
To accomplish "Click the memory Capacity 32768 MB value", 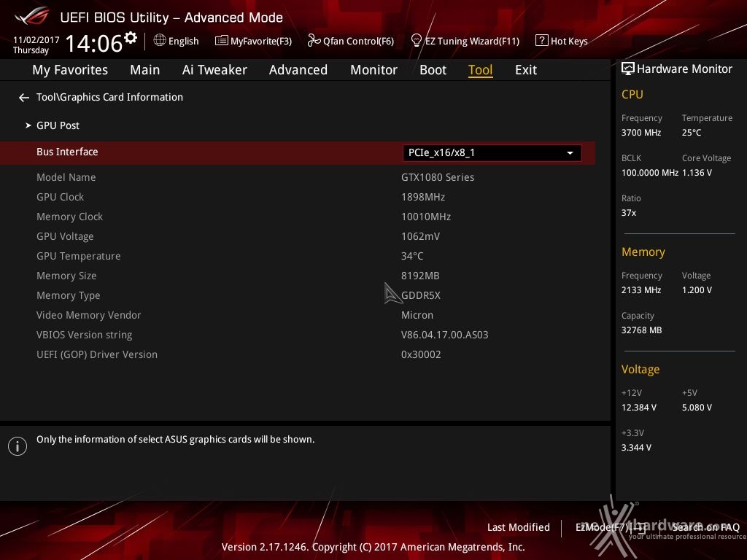I will [x=642, y=330].
